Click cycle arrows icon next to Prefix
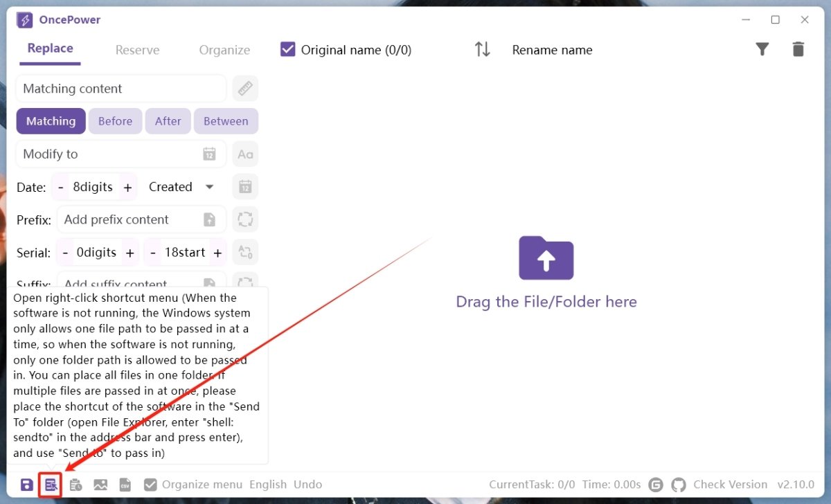Screen dimensions: 831x504 245,219
